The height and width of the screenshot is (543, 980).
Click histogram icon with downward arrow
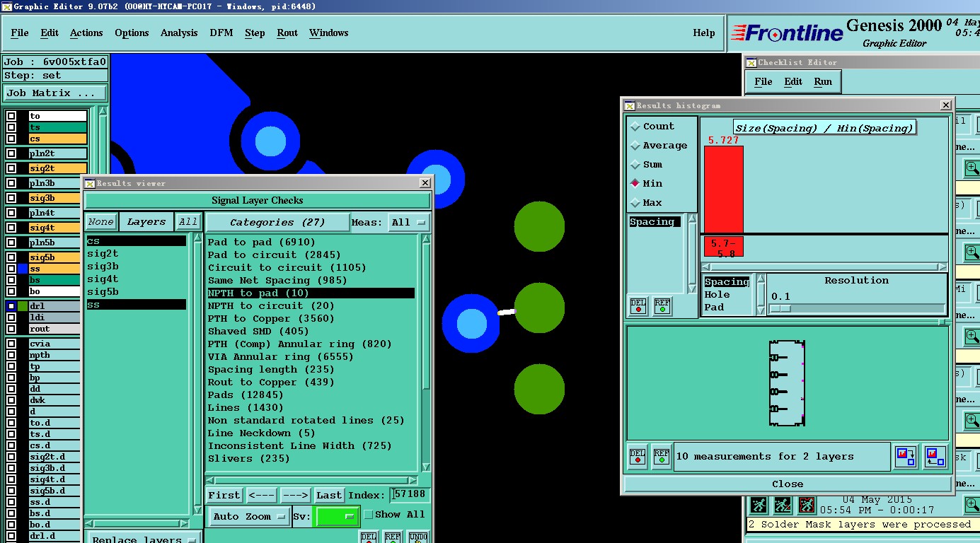tap(906, 456)
